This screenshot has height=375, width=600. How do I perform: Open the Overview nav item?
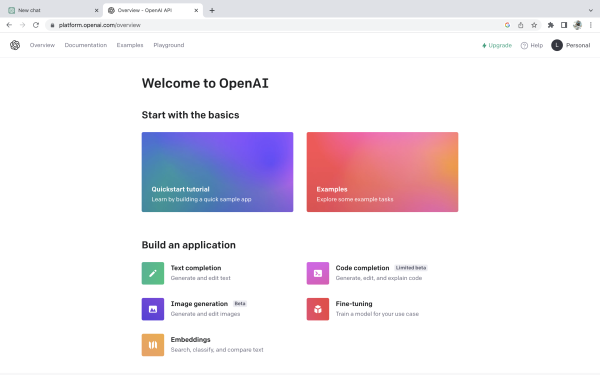42,45
